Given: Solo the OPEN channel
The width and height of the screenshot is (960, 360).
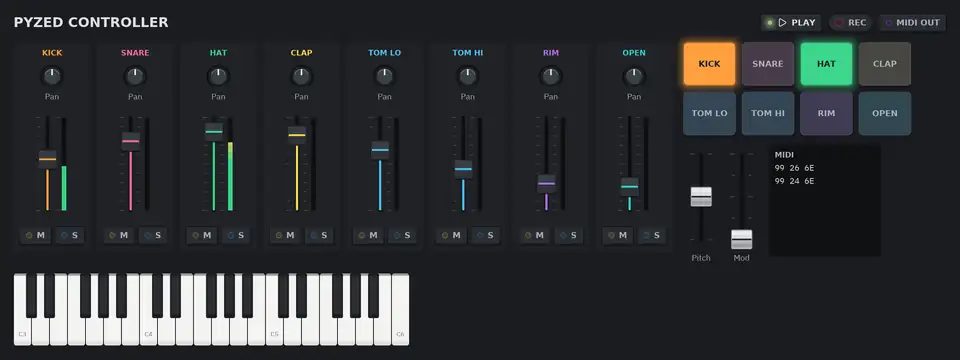Looking at the screenshot, I should pos(652,235).
